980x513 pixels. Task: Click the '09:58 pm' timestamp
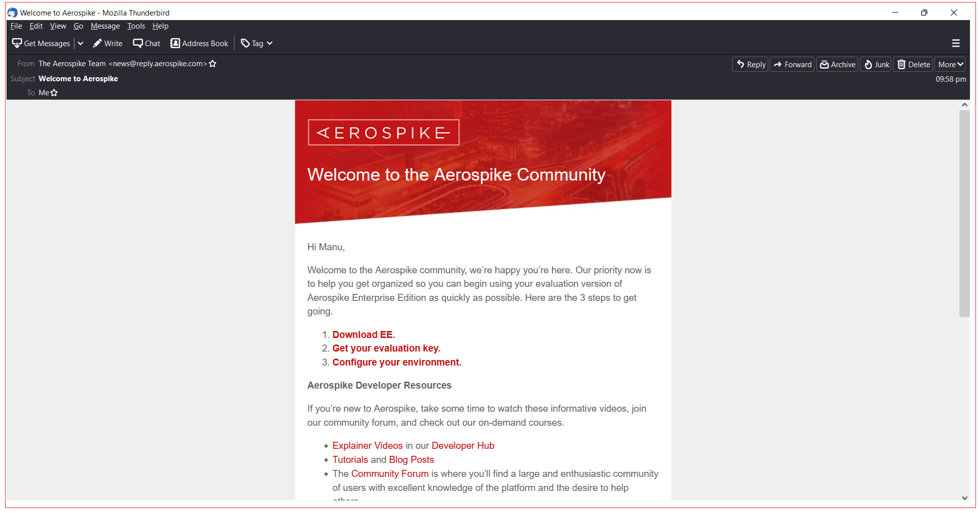(x=950, y=79)
